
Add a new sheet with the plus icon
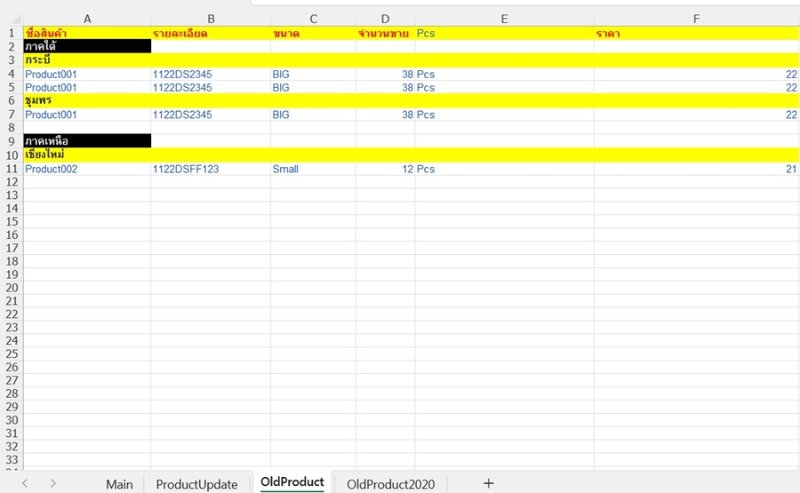488,483
